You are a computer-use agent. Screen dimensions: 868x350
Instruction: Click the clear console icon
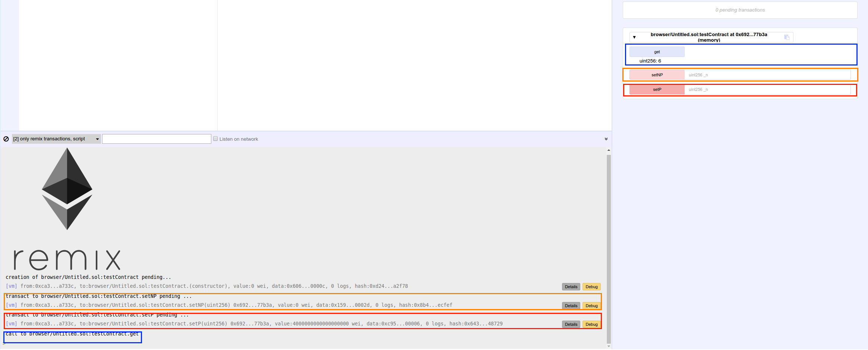click(x=6, y=139)
